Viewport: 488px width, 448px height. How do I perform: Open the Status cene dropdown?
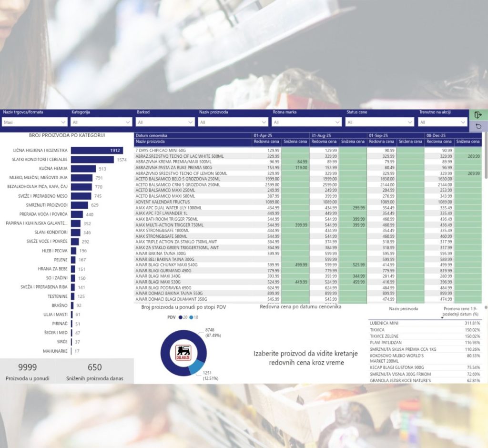380,122
